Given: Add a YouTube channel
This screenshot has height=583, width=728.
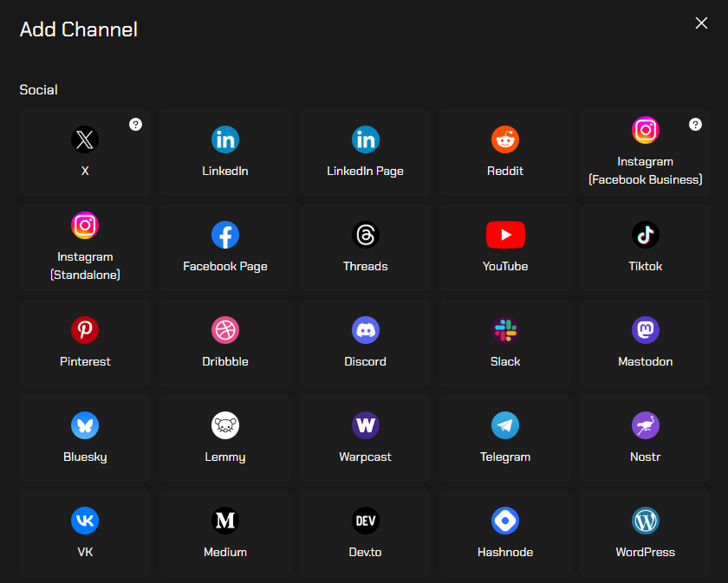Looking at the screenshot, I should [505, 235].
